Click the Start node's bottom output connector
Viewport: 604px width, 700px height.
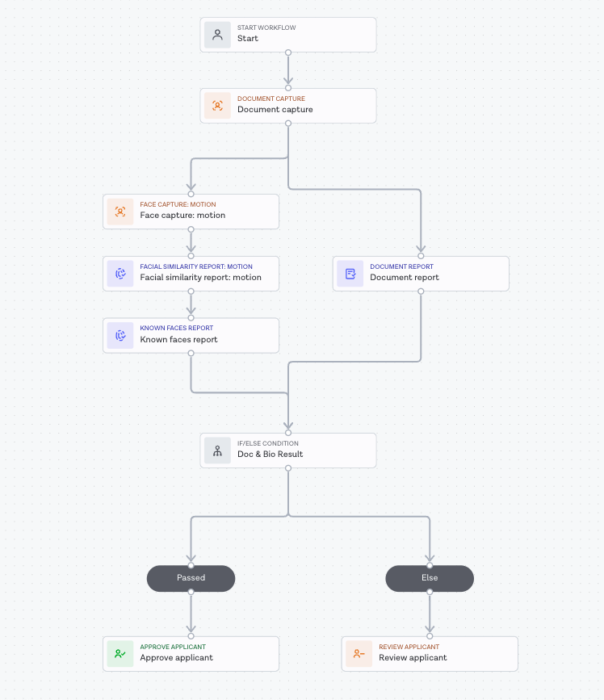point(288,52)
